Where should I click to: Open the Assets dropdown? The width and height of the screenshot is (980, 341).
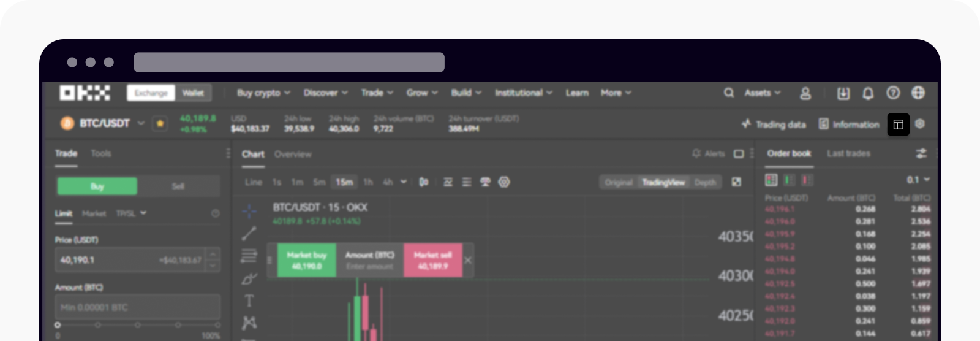tap(763, 93)
